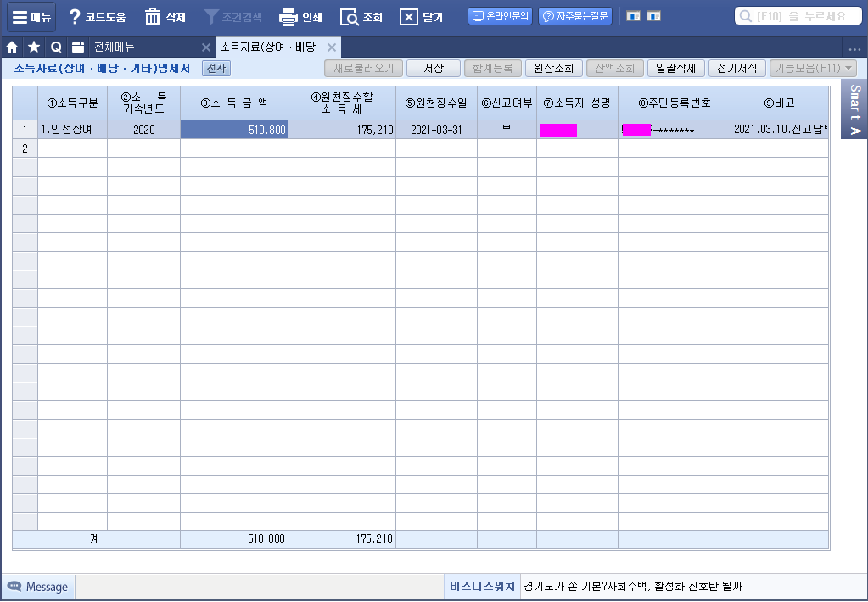The width and height of the screenshot is (868, 602).
Task: Click the ⑨비고 column header
Action: 780,103
